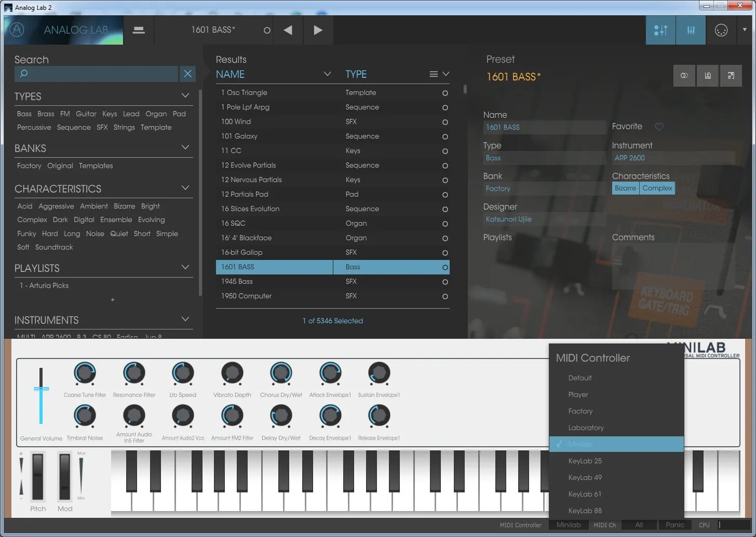This screenshot has height=537, width=756.
Task: Click the Pitch wheel
Action: point(38,476)
